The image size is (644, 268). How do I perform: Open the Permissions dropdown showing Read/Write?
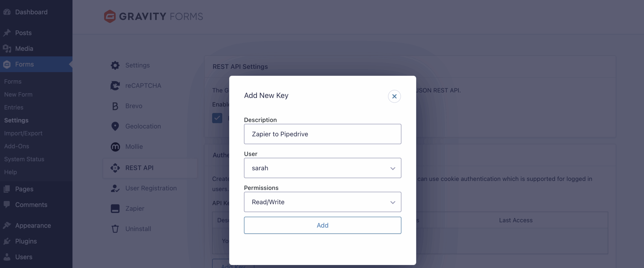(x=322, y=202)
